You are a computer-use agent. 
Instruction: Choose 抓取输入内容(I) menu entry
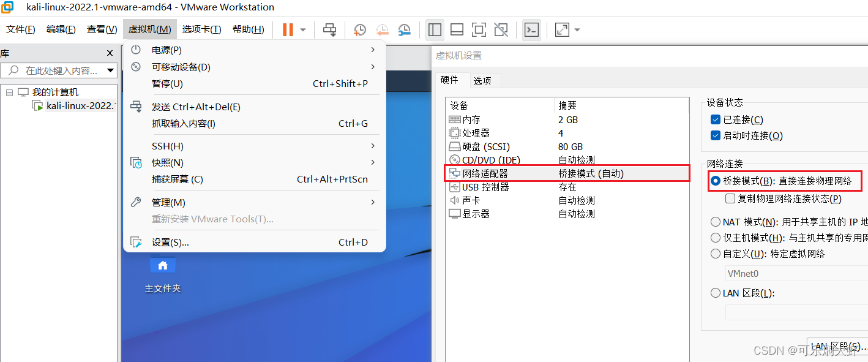[x=255, y=123]
